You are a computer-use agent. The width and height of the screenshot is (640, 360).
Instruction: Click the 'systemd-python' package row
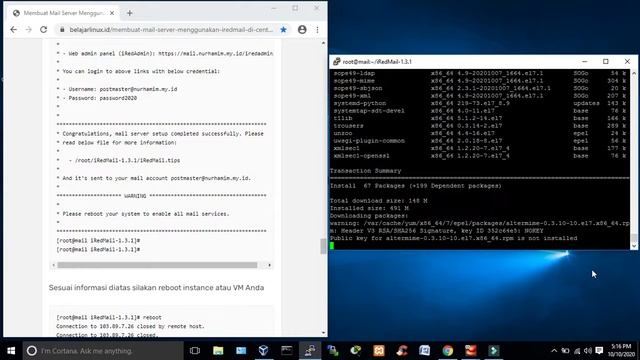(479, 103)
